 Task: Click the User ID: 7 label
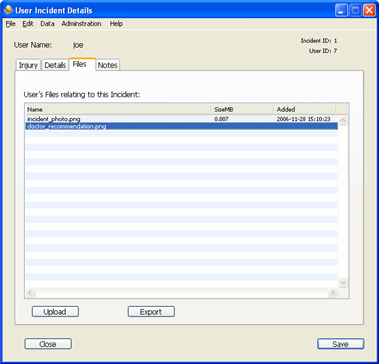click(323, 51)
